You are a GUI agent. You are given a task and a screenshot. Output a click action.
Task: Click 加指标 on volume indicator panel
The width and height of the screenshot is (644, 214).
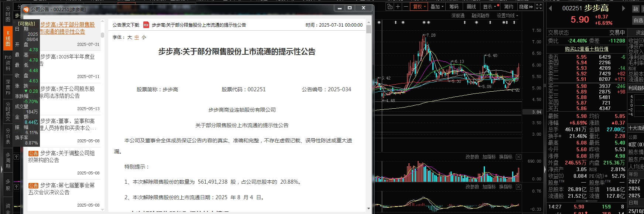pos(489,157)
